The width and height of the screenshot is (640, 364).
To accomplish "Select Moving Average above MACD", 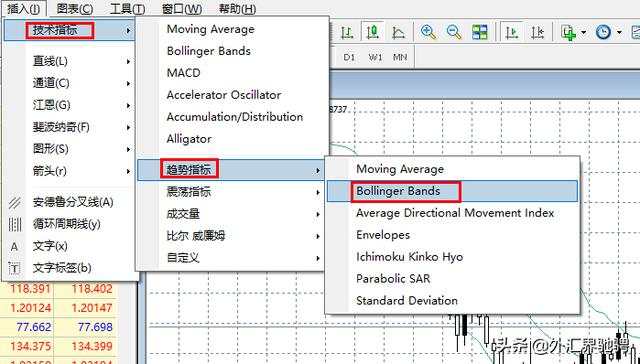I will (211, 29).
